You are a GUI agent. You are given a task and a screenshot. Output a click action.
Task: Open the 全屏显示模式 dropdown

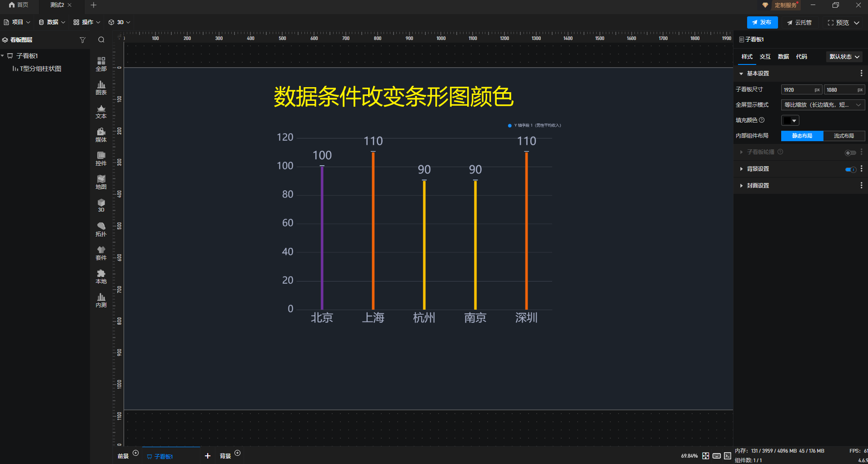click(x=822, y=105)
